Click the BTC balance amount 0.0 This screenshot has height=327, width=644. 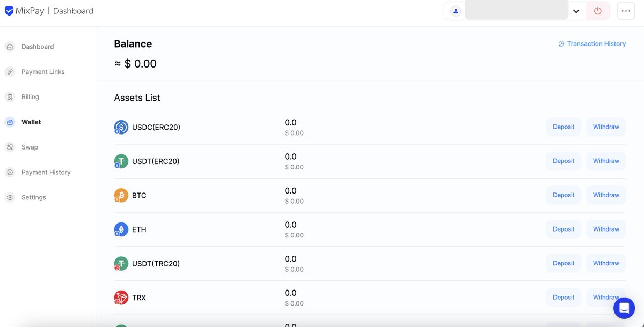point(290,191)
